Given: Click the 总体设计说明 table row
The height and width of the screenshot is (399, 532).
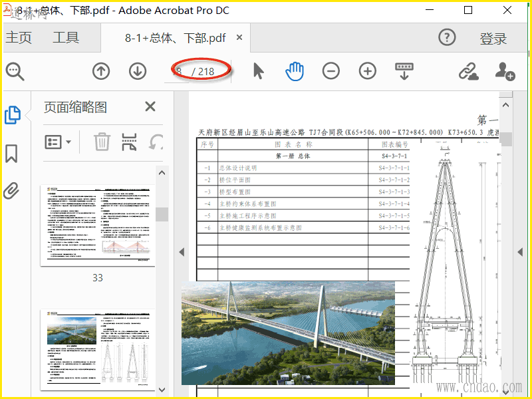Looking at the screenshot, I should point(303,168).
